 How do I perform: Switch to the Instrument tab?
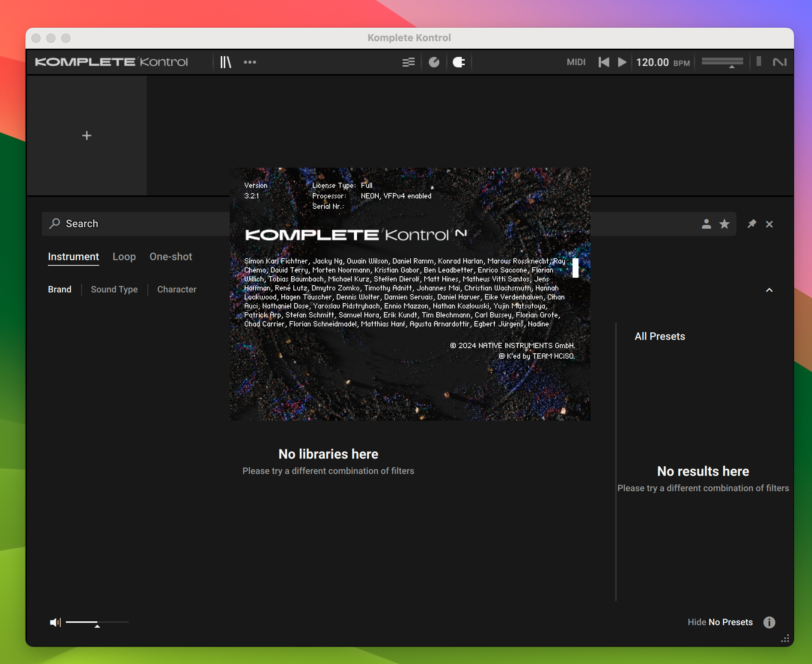pyautogui.click(x=73, y=257)
